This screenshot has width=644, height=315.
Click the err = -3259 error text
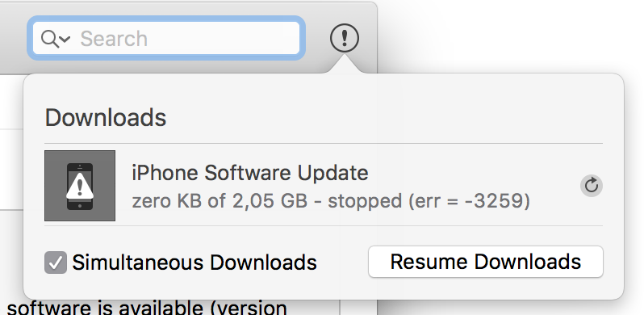pos(469,201)
